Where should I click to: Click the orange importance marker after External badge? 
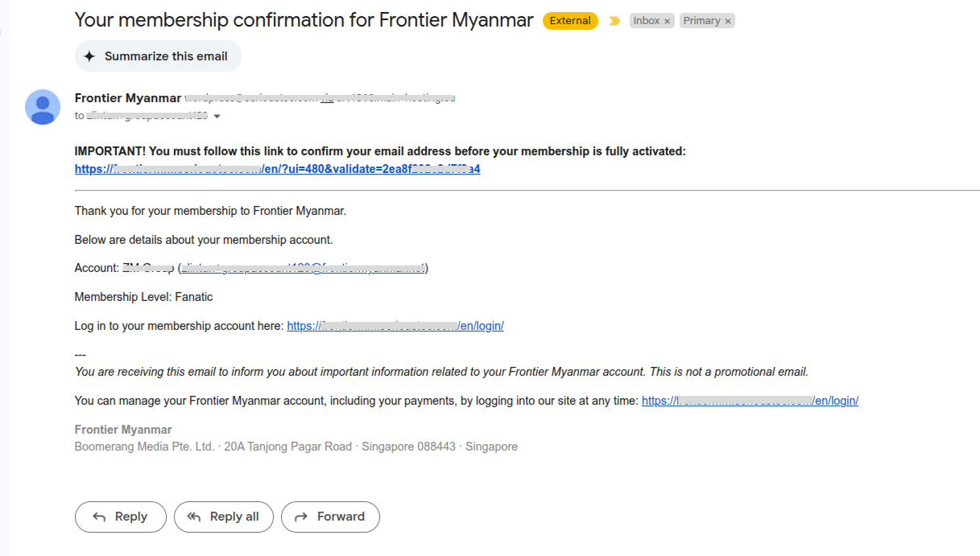(x=614, y=21)
